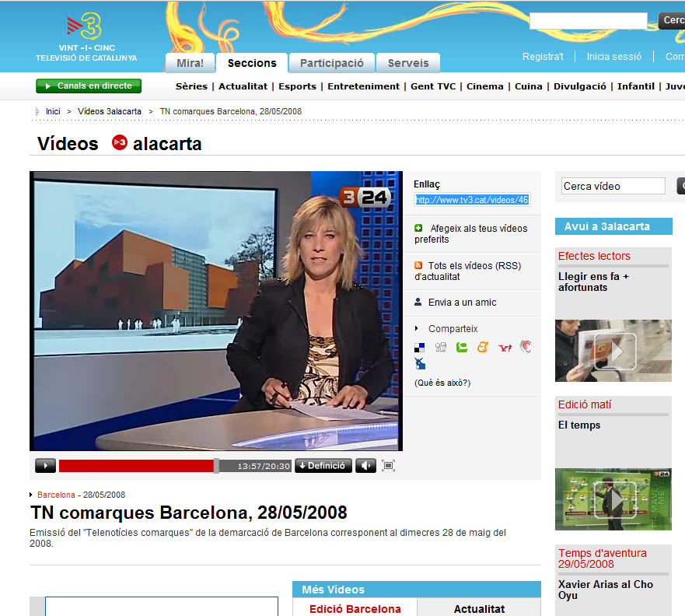Screen dimensions: 685x616
Task: Open Llegir ens fa + afortunats
Action: pyautogui.click(x=593, y=282)
